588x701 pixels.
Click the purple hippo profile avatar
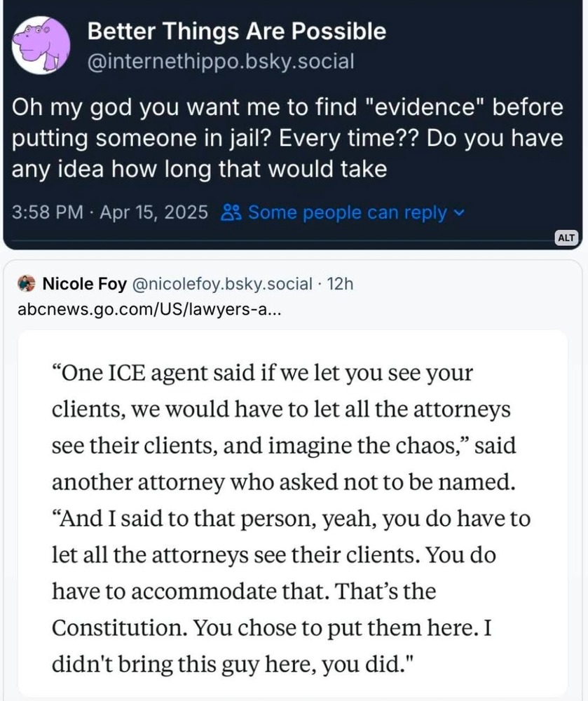click(41, 45)
